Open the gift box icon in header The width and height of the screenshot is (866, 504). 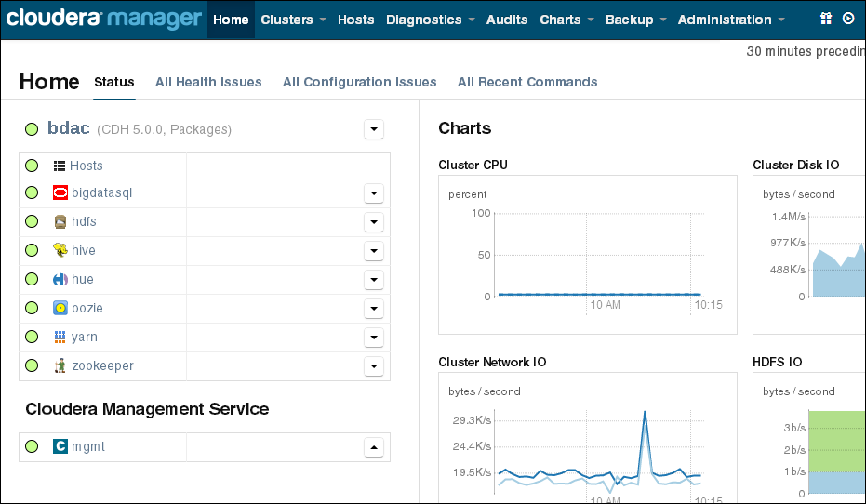pyautogui.click(x=826, y=19)
